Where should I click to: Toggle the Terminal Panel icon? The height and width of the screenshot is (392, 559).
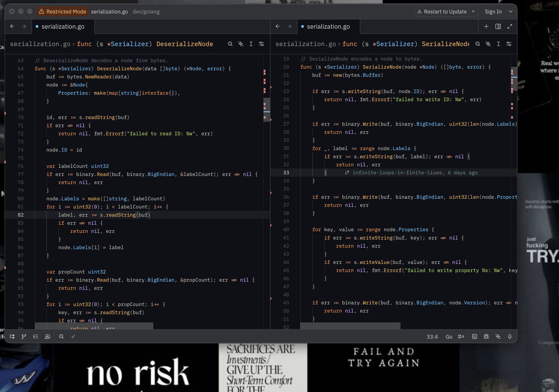pos(475,336)
